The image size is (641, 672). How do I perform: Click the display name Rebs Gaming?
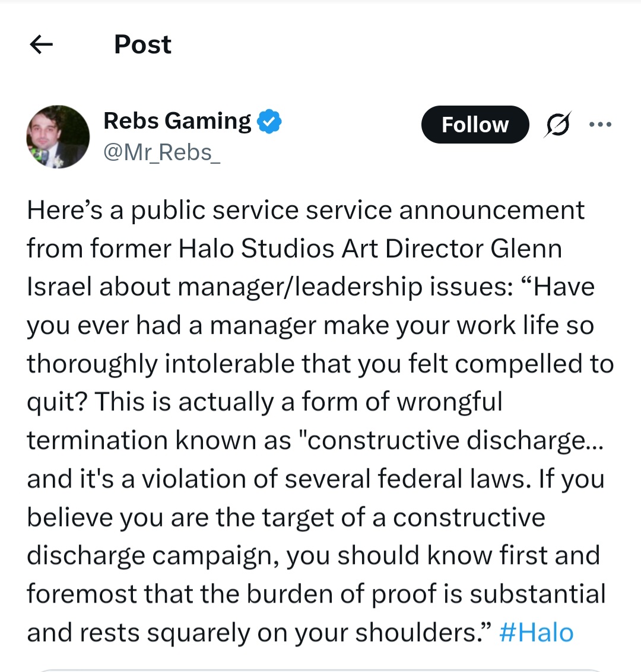[x=176, y=120]
